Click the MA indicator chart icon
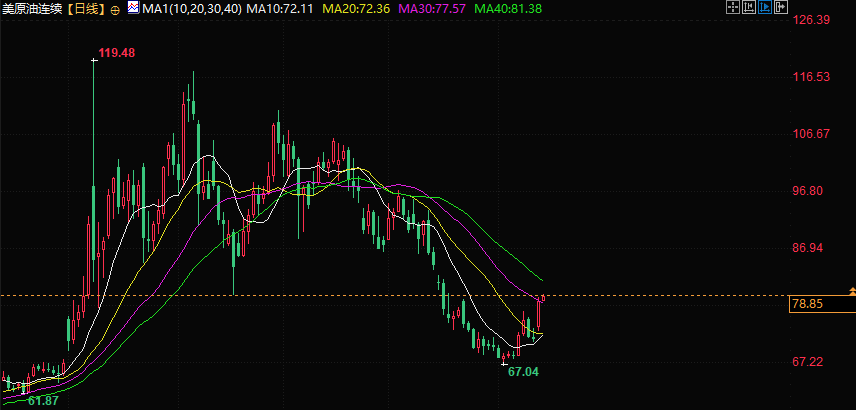The image size is (856, 410). pos(133,8)
